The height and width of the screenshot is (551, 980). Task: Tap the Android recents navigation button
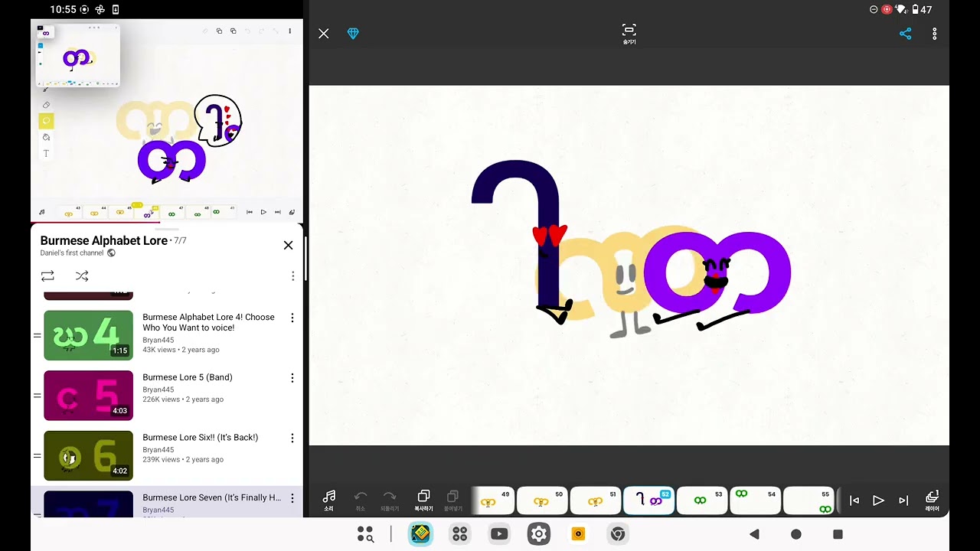tap(838, 534)
